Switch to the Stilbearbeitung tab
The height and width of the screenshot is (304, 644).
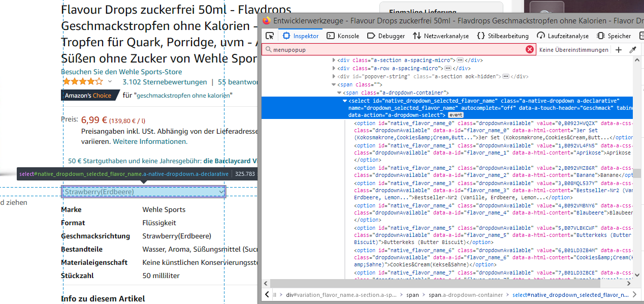pos(503,36)
